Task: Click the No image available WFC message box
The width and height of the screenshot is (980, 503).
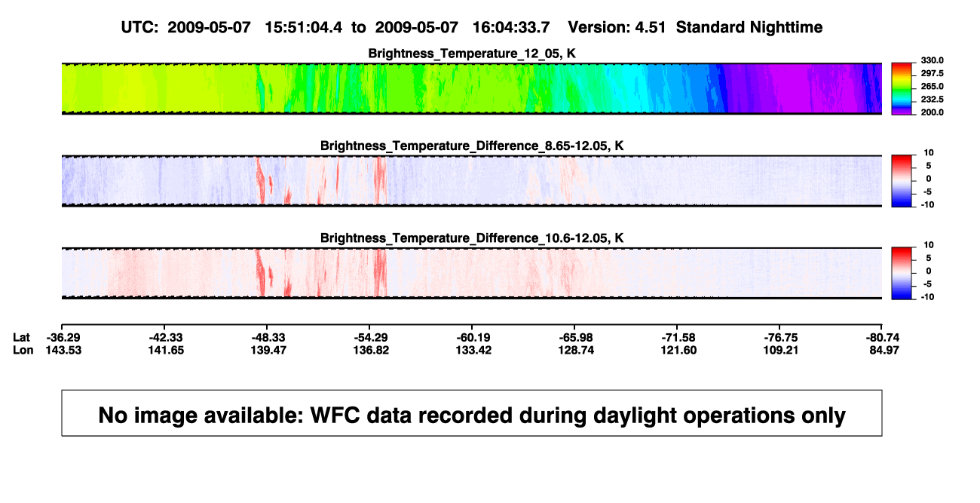Action: [x=472, y=413]
